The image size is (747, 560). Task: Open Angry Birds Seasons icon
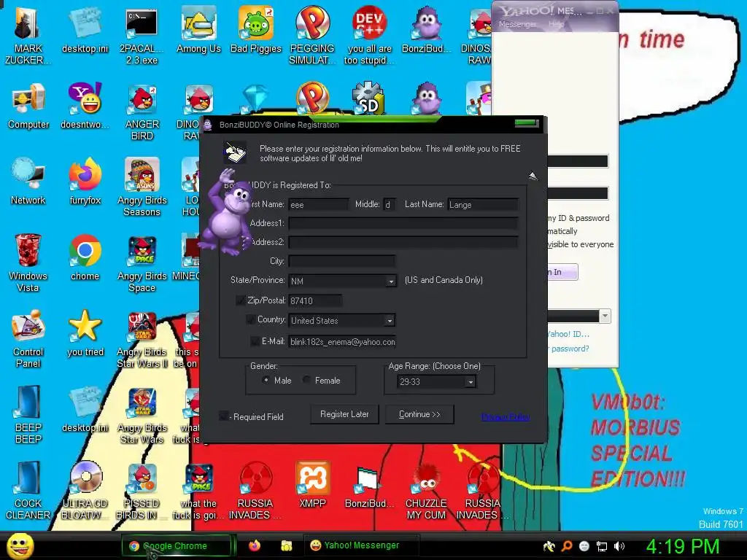coord(142,187)
